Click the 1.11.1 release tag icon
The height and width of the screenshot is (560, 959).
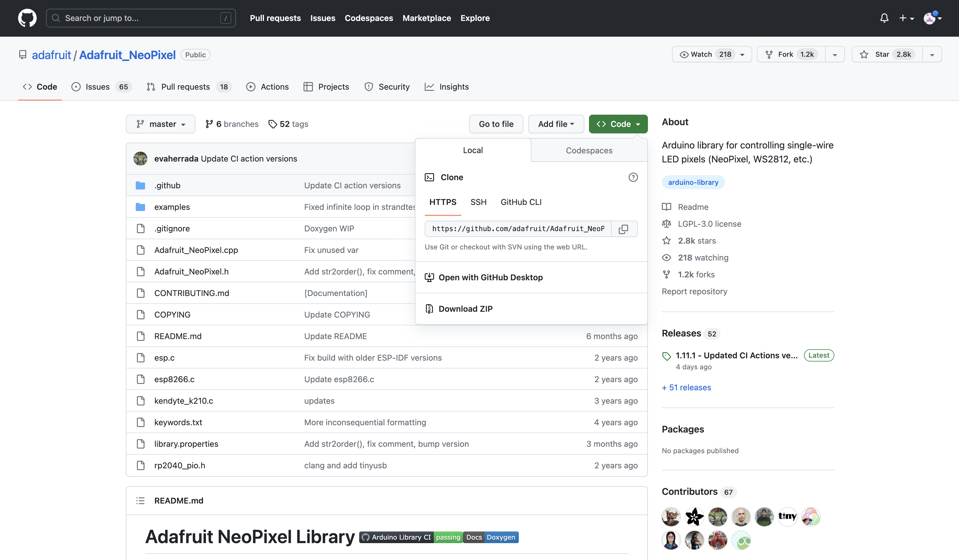[666, 356]
